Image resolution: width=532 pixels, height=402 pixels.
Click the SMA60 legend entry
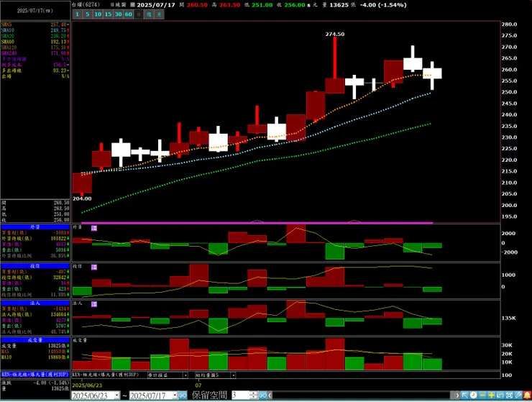pos(35,42)
